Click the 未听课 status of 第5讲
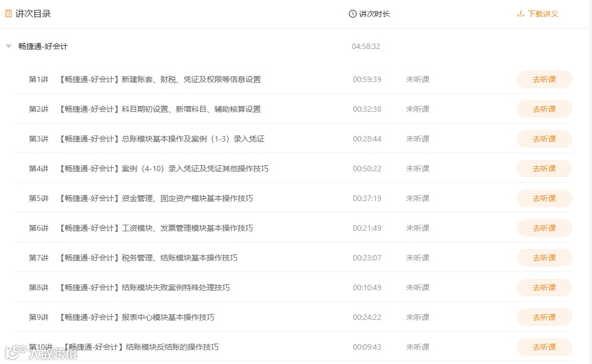Image resolution: width=592 pixels, height=364 pixels. [418, 198]
